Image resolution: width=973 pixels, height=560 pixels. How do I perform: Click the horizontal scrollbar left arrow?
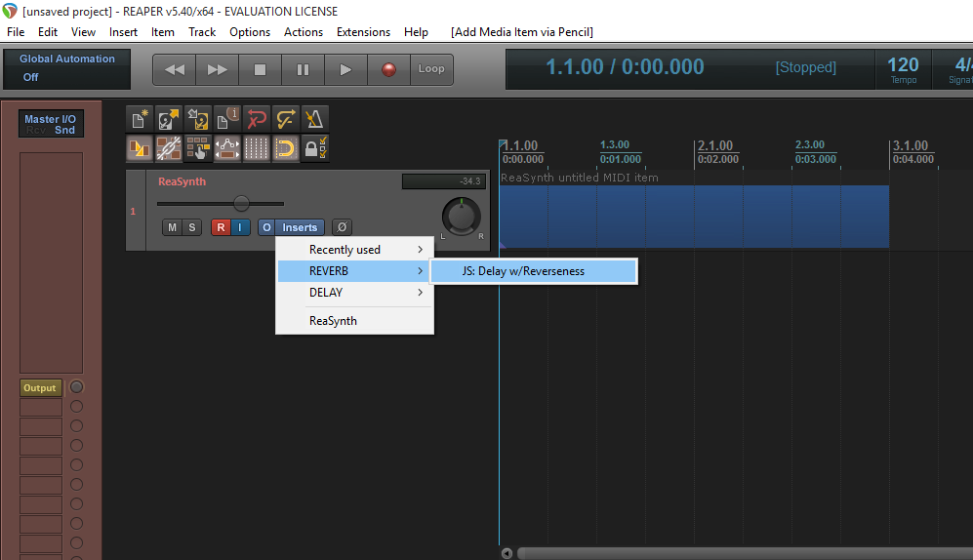pyautogui.click(x=507, y=553)
